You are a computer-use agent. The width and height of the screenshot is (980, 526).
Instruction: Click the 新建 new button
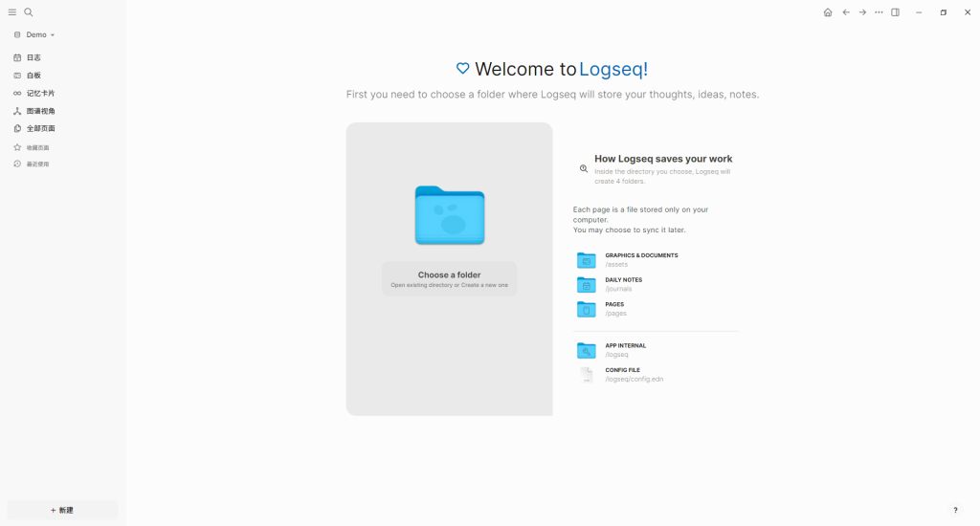point(62,511)
